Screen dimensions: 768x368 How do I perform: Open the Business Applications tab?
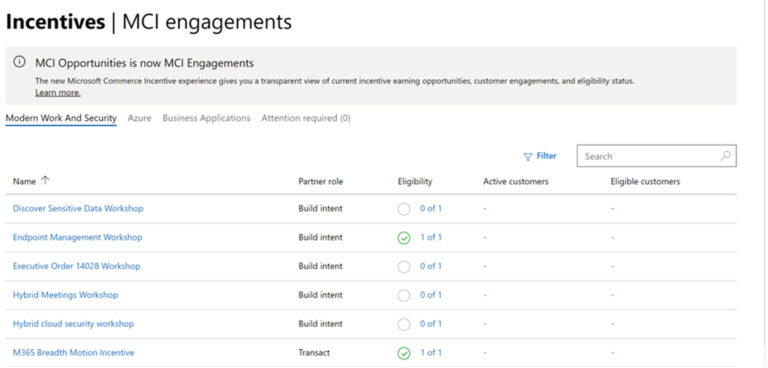pyautogui.click(x=206, y=118)
